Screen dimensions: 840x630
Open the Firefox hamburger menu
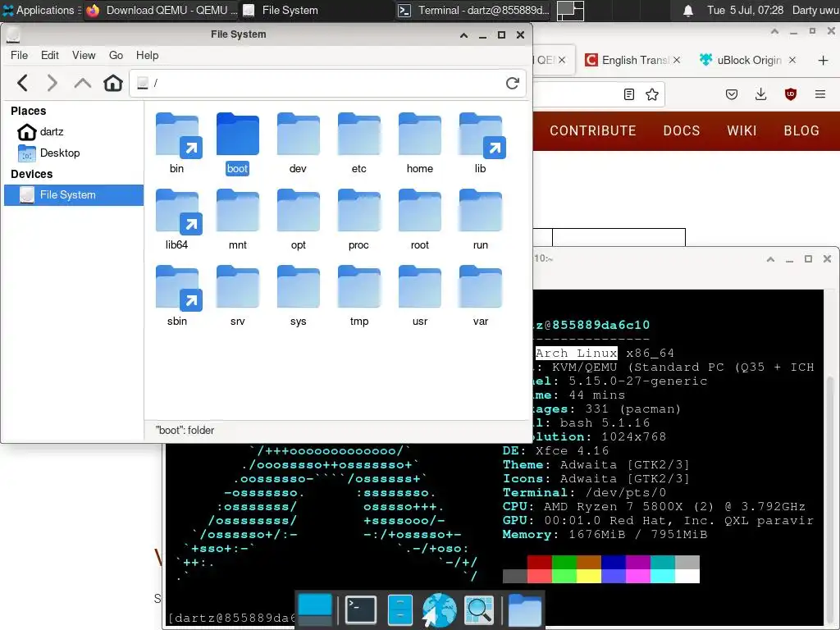coord(820,95)
